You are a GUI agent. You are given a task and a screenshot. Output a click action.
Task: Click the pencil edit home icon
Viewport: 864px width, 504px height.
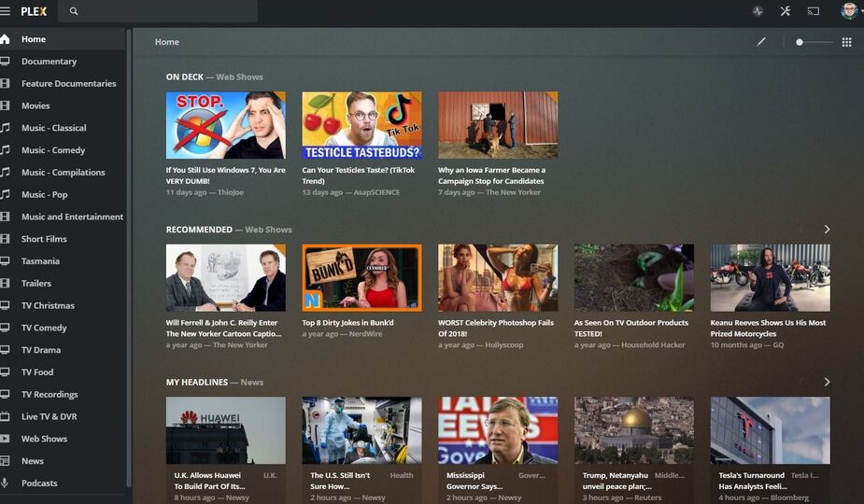pyautogui.click(x=761, y=42)
